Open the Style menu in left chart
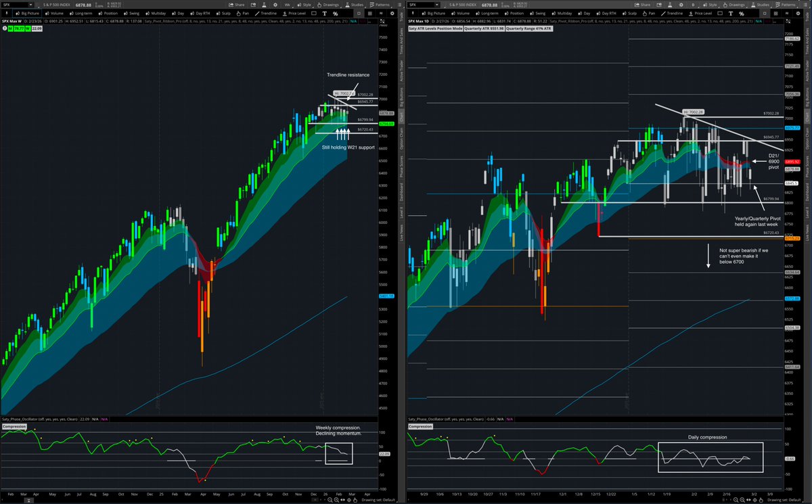Image resolution: width=812 pixels, height=504 pixels. coord(304,5)
